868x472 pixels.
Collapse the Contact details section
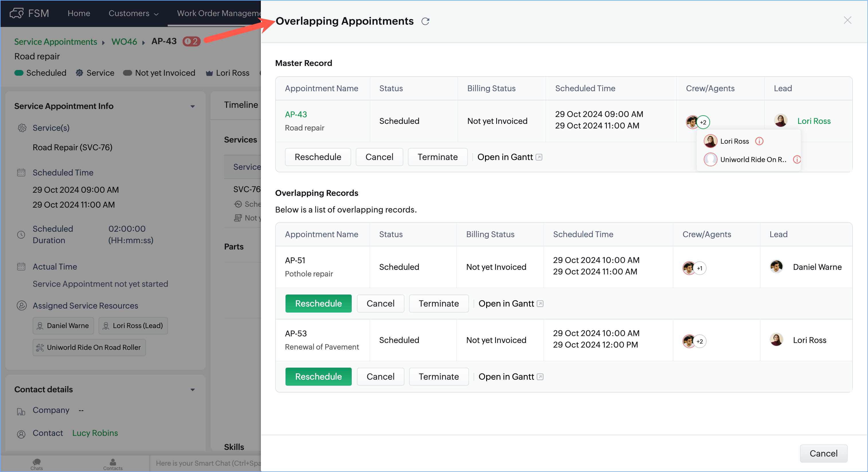[192, 390]
